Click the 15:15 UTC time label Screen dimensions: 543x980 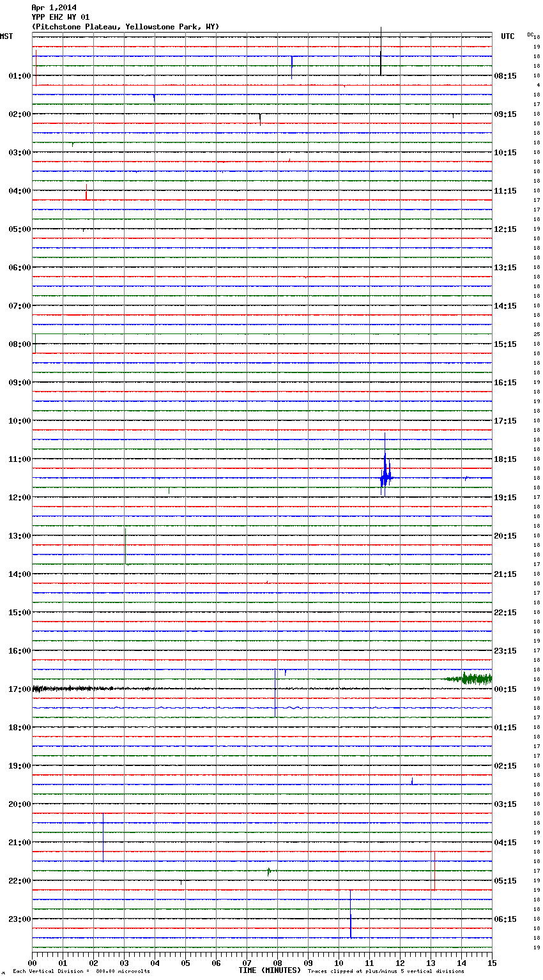(505, 344)
